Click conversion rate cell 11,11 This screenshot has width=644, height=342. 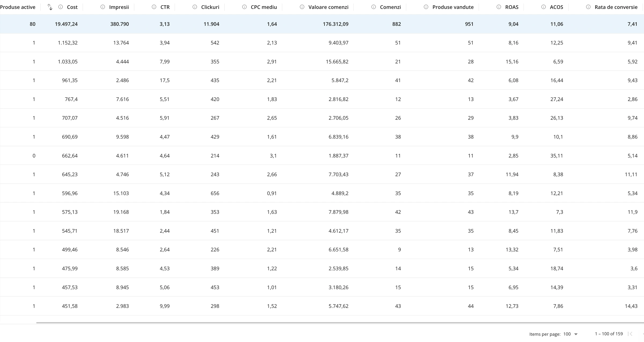point(631,174)
